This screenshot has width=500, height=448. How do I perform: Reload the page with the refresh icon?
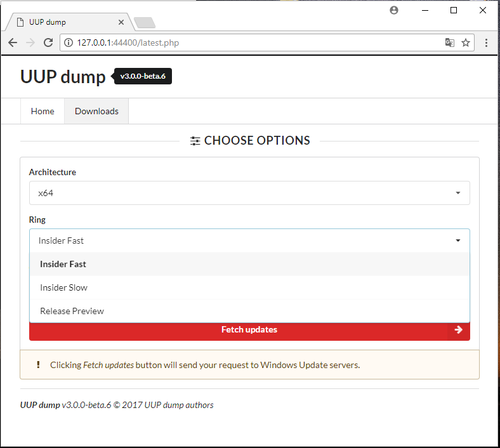click(48, 43)
